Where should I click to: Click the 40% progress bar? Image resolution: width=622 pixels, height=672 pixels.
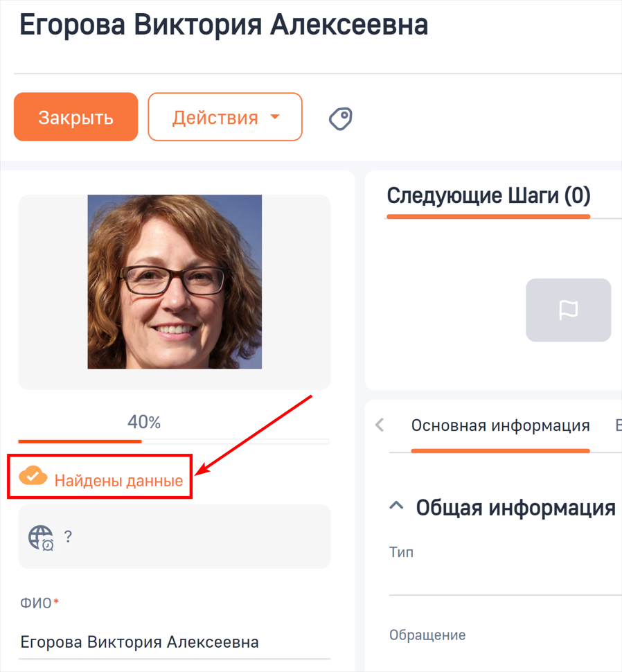(x=174, y=441)
